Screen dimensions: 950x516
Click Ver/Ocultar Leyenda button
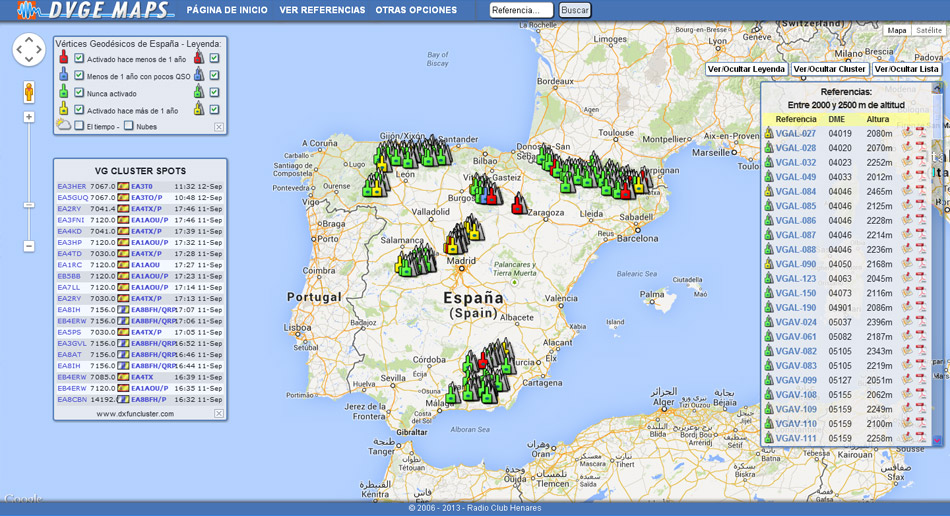pyautogui.click(x=746, y=69)
